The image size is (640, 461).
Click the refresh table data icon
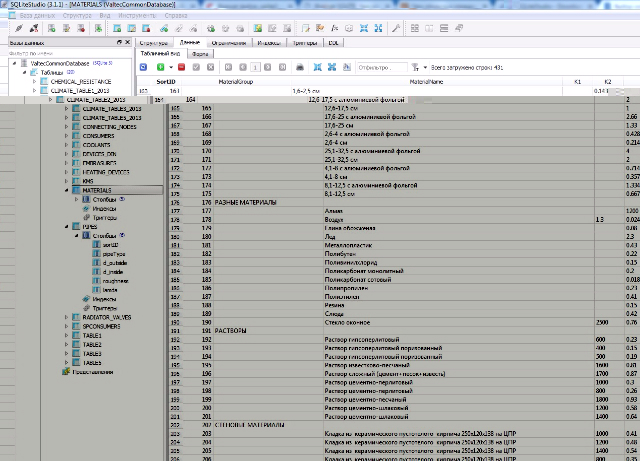(x=145, y=67)
